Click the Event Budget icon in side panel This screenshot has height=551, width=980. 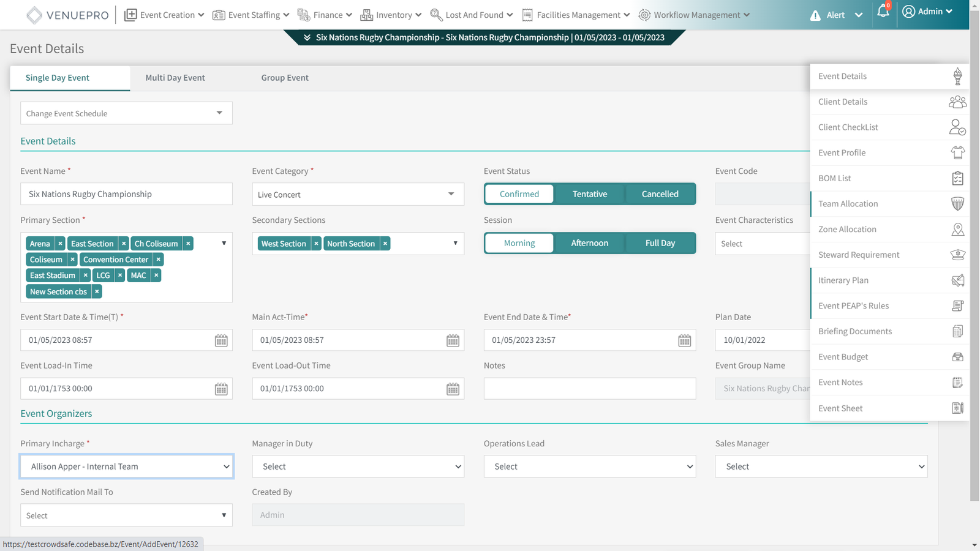tap(957, 357)
